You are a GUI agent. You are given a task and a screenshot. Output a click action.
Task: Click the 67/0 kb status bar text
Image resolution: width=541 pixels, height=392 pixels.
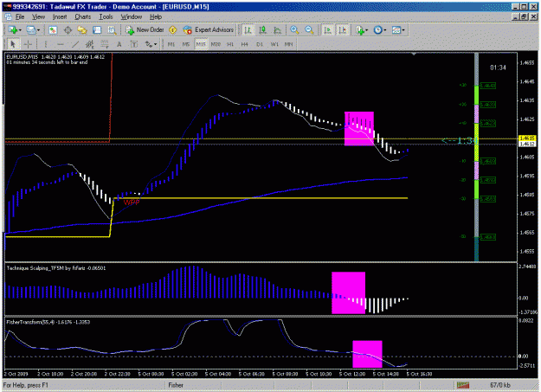500,385
